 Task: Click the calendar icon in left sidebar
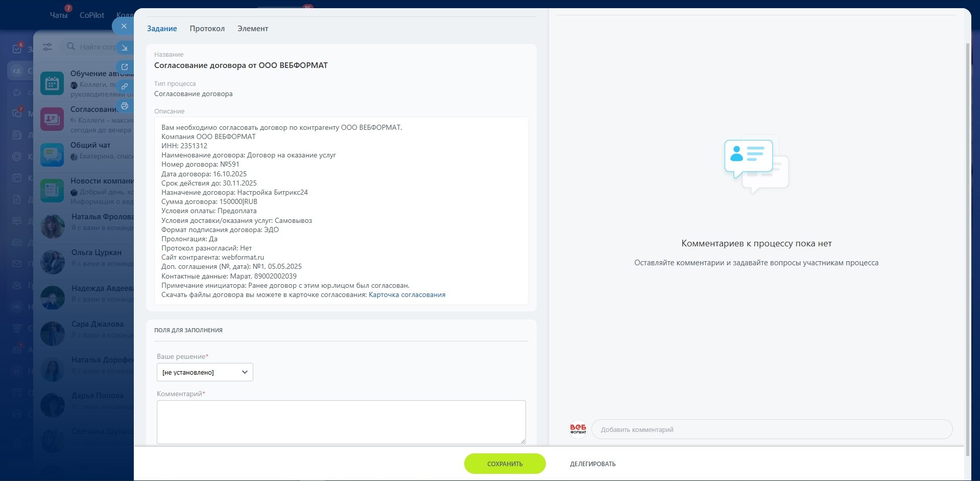pos(17,178)
